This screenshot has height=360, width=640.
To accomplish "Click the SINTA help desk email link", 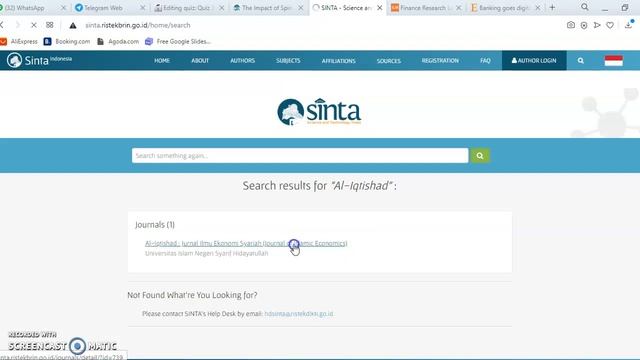I will [x=299, y=313].
